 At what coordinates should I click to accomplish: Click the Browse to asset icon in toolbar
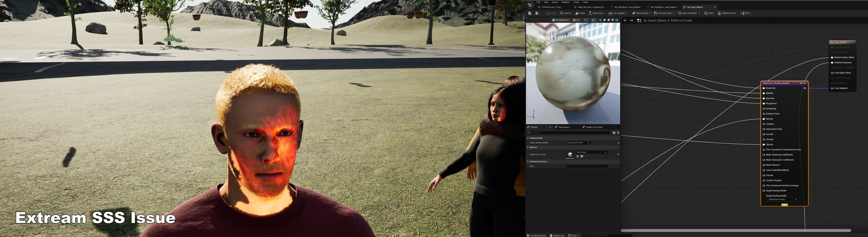pos(537,13)
